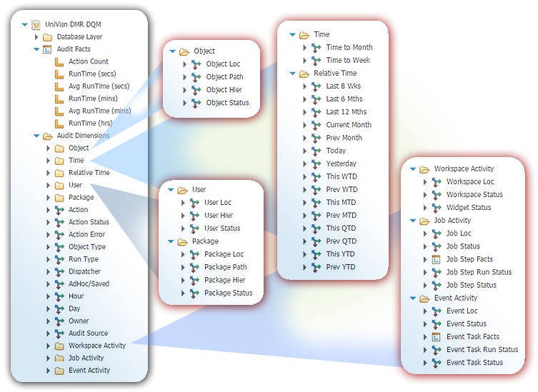Screen dimensions: 538x392
Task: Click the Audit Dimensions open folder icon
Action: coord(47,136)
